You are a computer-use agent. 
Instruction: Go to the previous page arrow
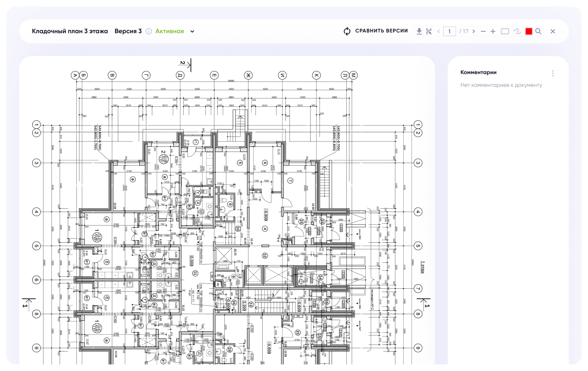[439, 31]
